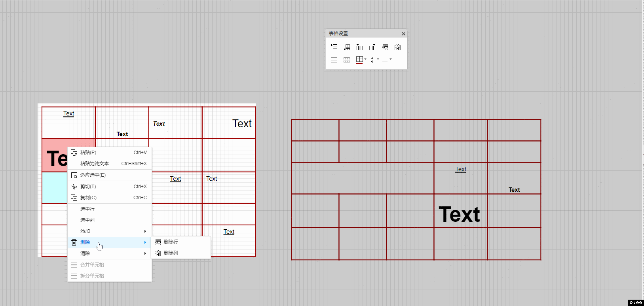The height and width of the screenshot is (306, 644).
Task: Click the vertical alignment icon
Action: pos(372,60)
